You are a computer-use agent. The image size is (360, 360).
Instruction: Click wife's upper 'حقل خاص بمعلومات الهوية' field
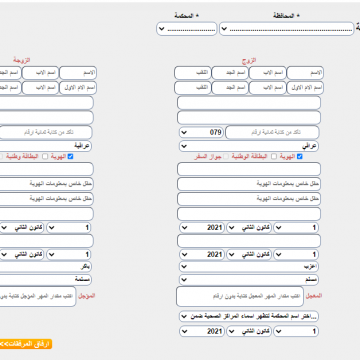(47, 184)
